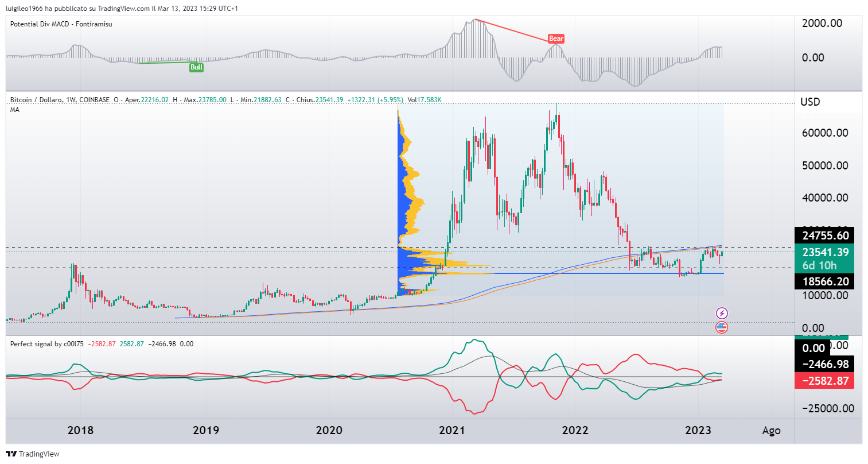This screenshot has width=868, height=464.
Task: Click the +1322.31 (+5.95%) change value
Action: (375, 100)
